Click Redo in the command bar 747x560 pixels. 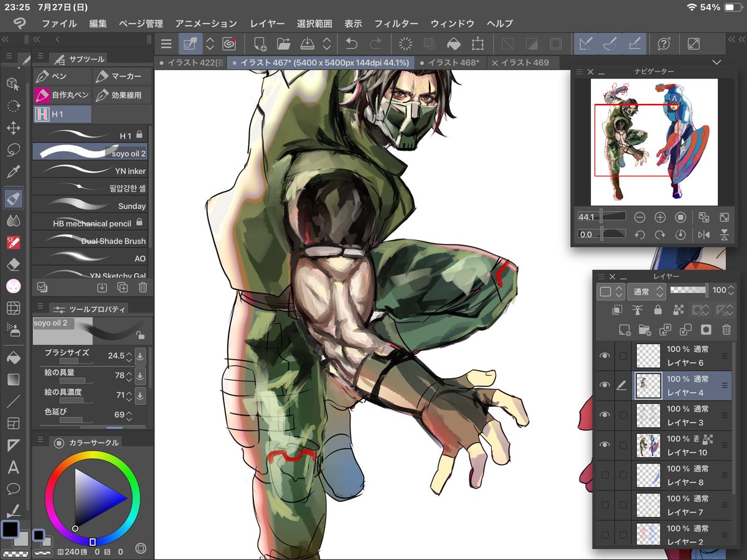click(x=375, y=44)
